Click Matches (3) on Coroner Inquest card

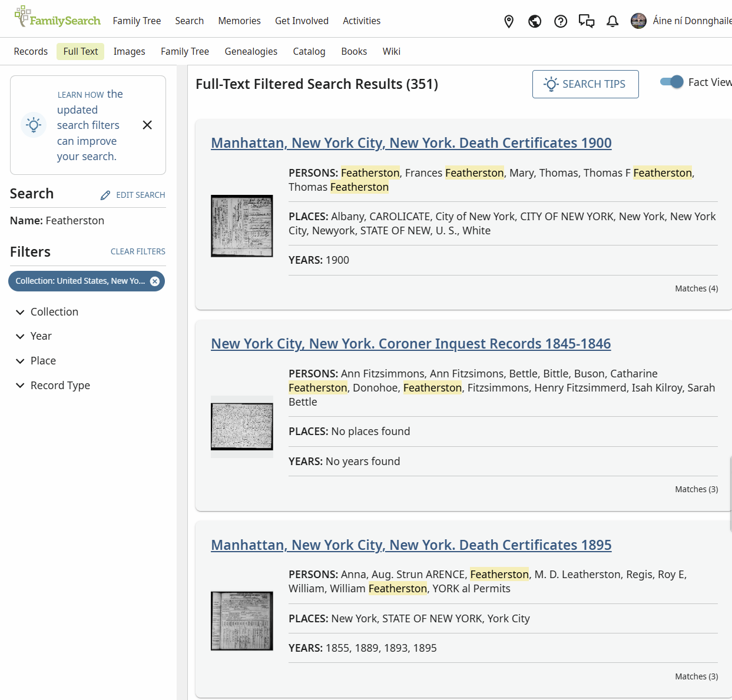(x=697, y=489)
